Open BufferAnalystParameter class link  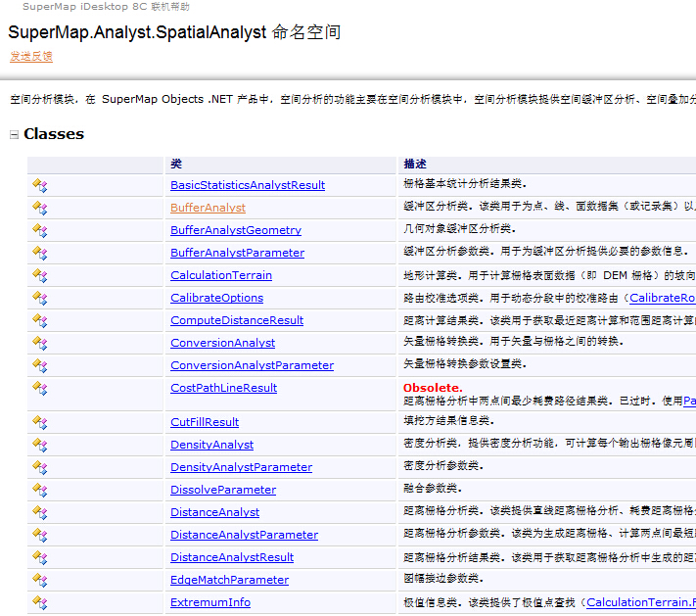pos(238,253)
